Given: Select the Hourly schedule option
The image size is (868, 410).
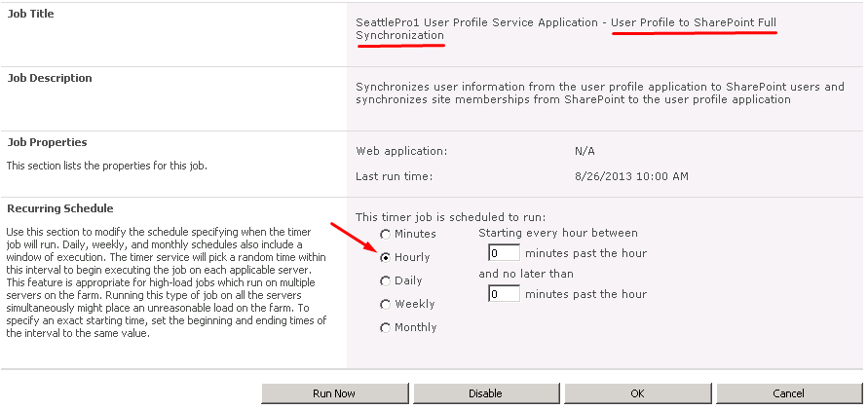Looking at the screenshot, I should [386, 258].
